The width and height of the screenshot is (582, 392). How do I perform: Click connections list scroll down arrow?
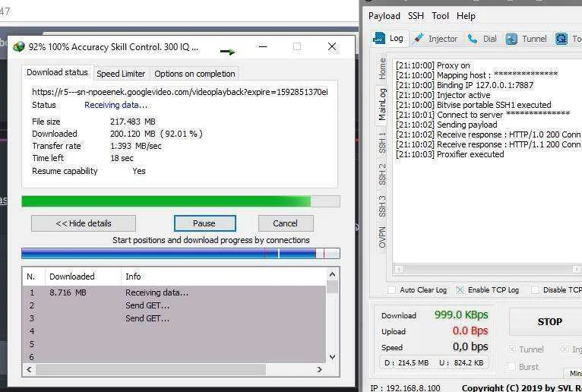click(332, 357)
